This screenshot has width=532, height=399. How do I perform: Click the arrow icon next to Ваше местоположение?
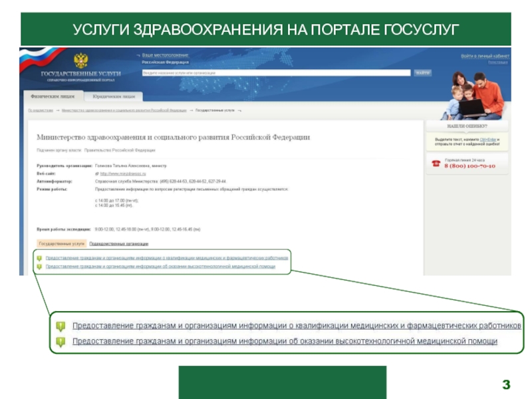click(x=138, y=55)
